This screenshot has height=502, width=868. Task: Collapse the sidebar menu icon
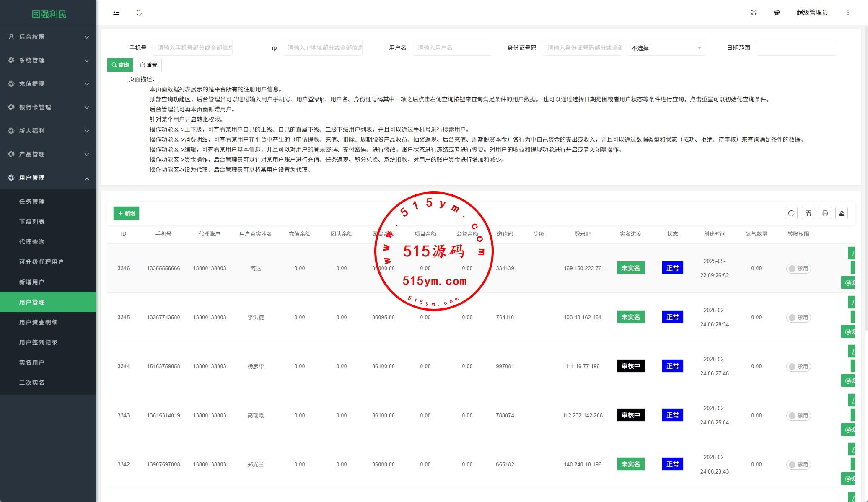pos(116,13)
